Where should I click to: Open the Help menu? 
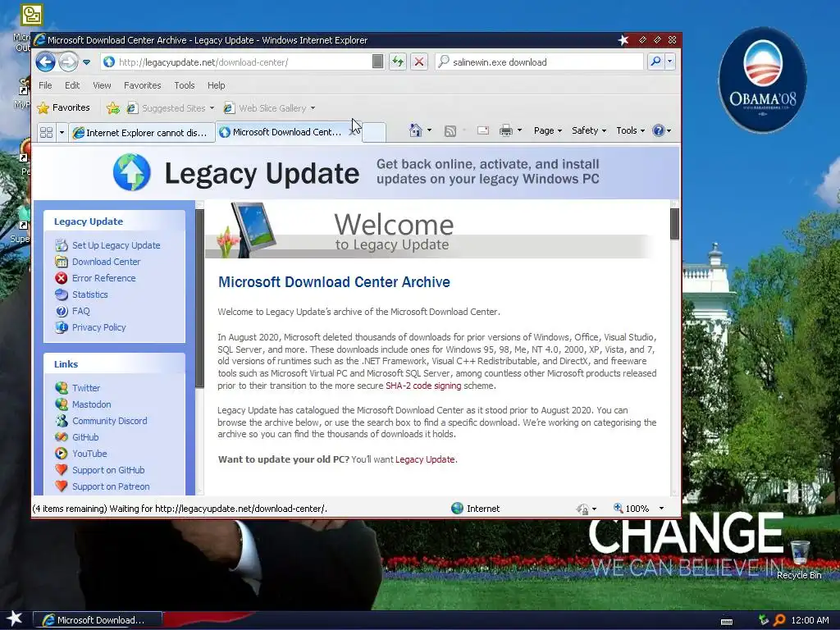point(217,85)
